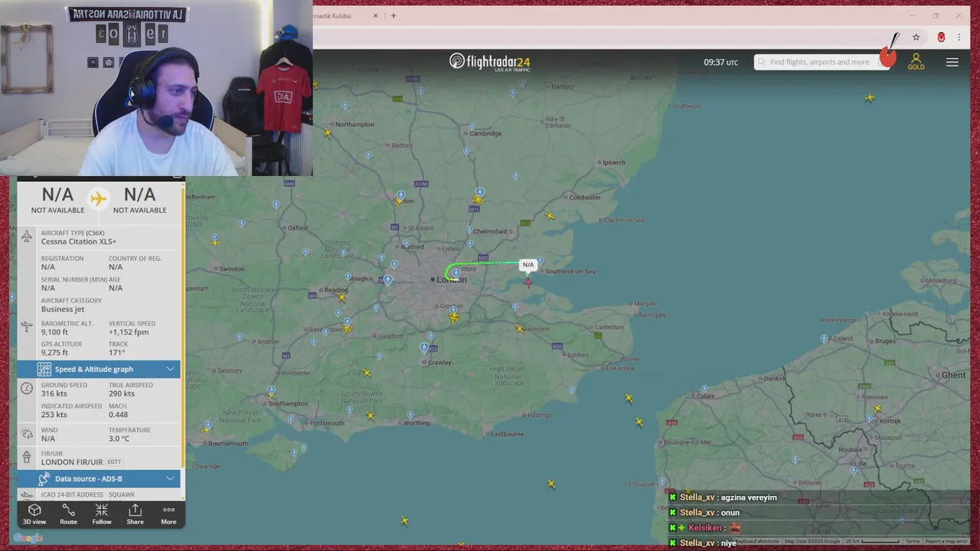Click the wind and temperature icon
980x551 pixels.
tap(27, 434)
